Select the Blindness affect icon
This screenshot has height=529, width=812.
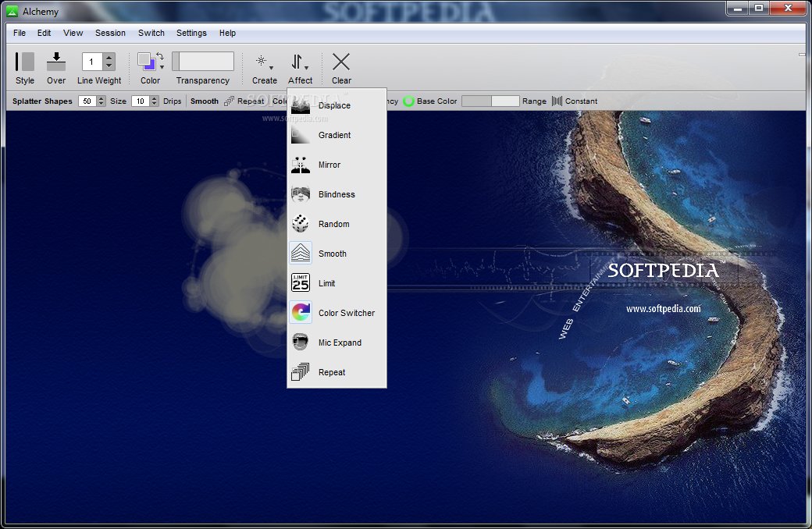301,194
